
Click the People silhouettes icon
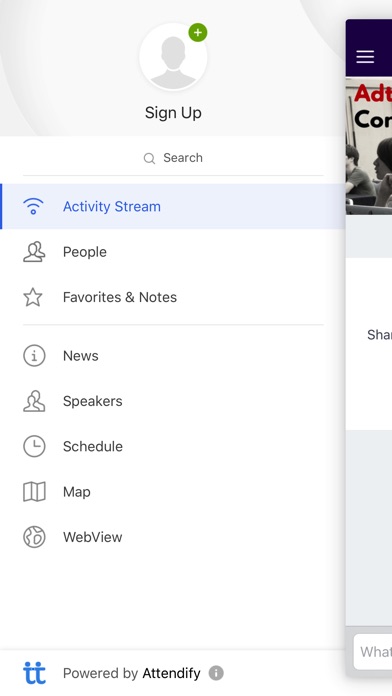tap(34, 252)
